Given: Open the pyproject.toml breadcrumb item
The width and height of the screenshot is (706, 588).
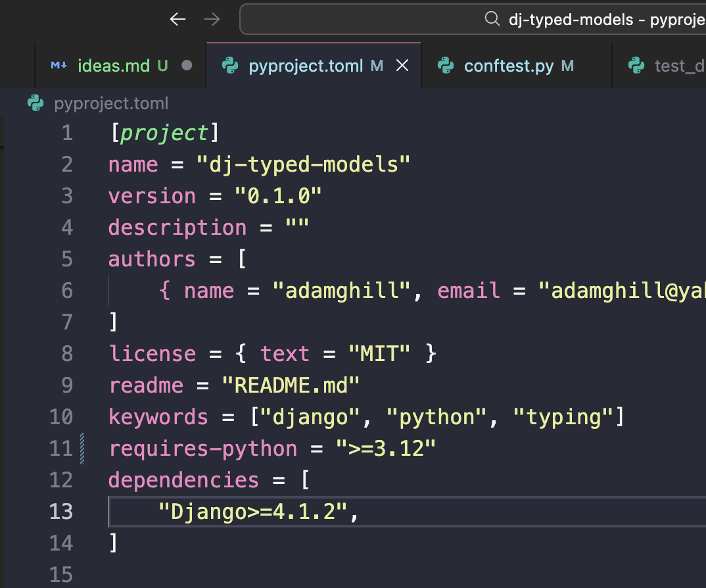Looking at the screenshot, I should click(x=111, y=103).
